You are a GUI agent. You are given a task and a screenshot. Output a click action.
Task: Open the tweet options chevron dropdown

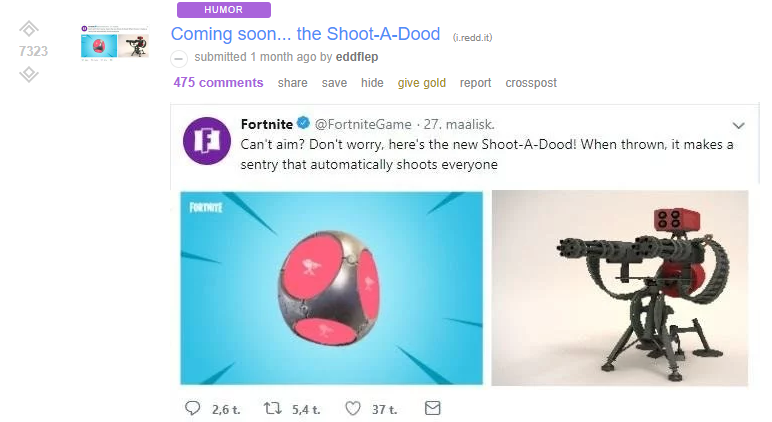tap(738, 126)
